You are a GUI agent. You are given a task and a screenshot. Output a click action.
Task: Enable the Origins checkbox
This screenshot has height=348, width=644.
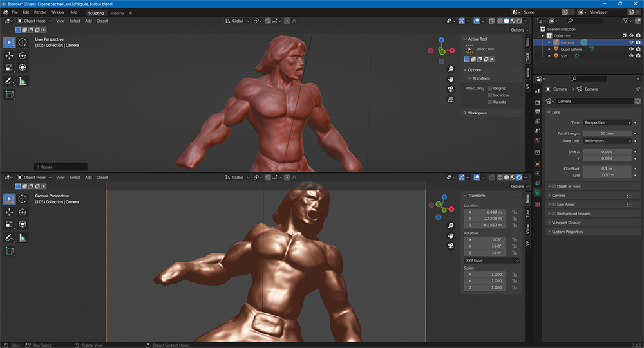tap(490, 88)
